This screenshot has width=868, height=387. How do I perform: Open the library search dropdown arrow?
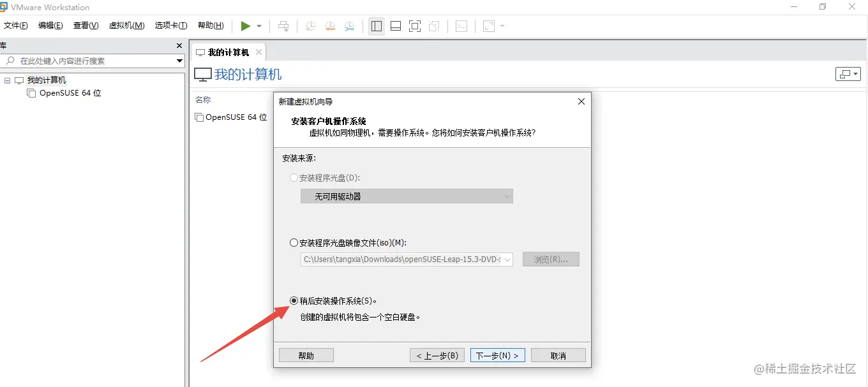[180, 61]
